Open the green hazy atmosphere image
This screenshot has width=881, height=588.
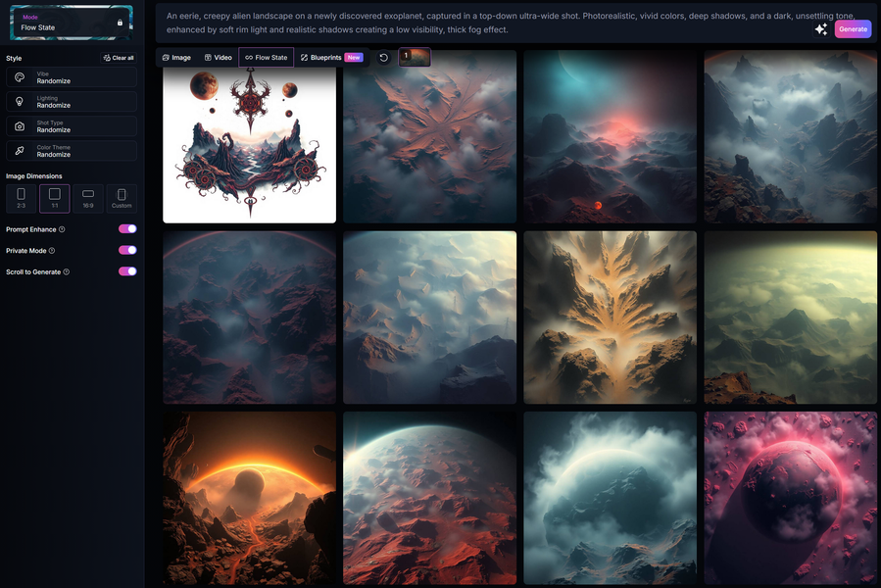[791, 318]
